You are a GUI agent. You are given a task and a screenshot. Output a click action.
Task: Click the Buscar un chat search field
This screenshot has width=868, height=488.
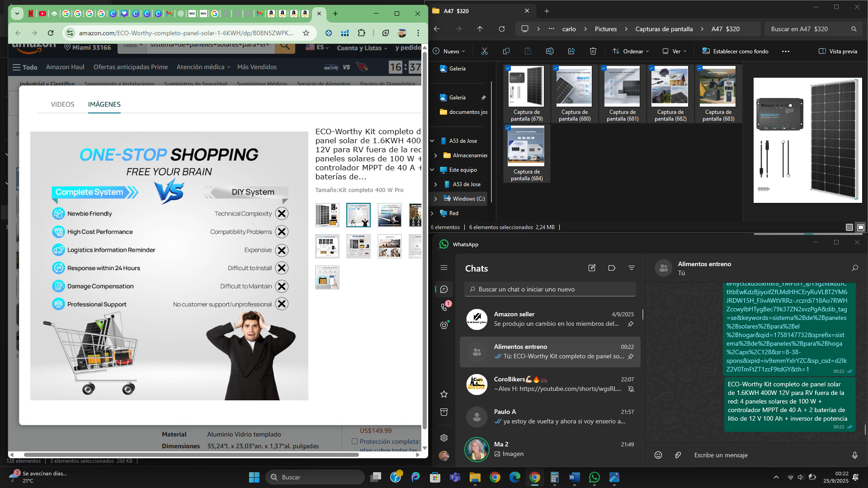(550, 289)
